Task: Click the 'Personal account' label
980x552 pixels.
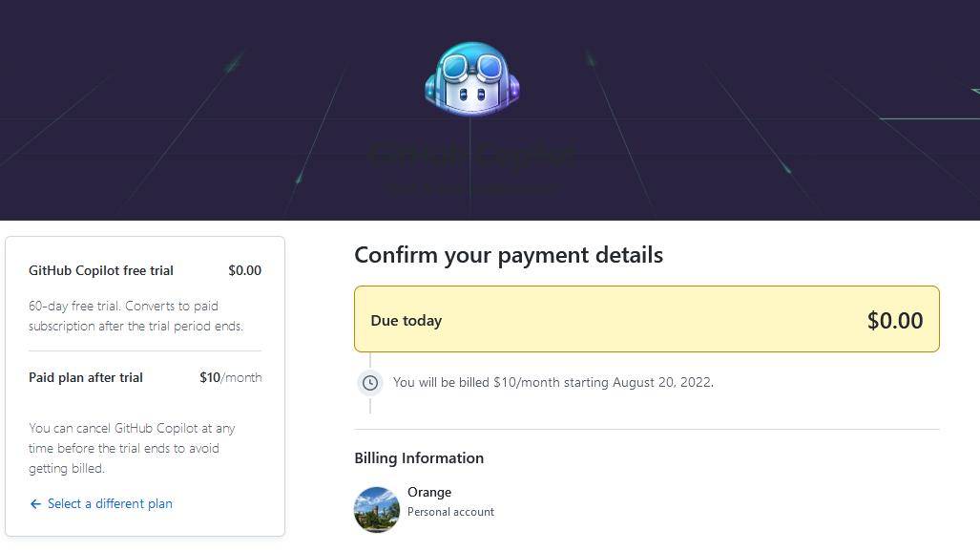Action: click(x=450, y=512)
